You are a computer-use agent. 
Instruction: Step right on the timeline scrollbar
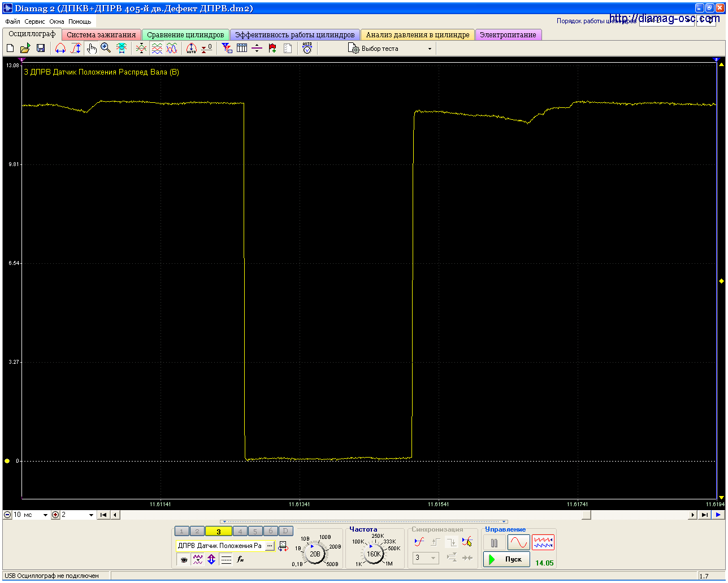click(693, 515)
